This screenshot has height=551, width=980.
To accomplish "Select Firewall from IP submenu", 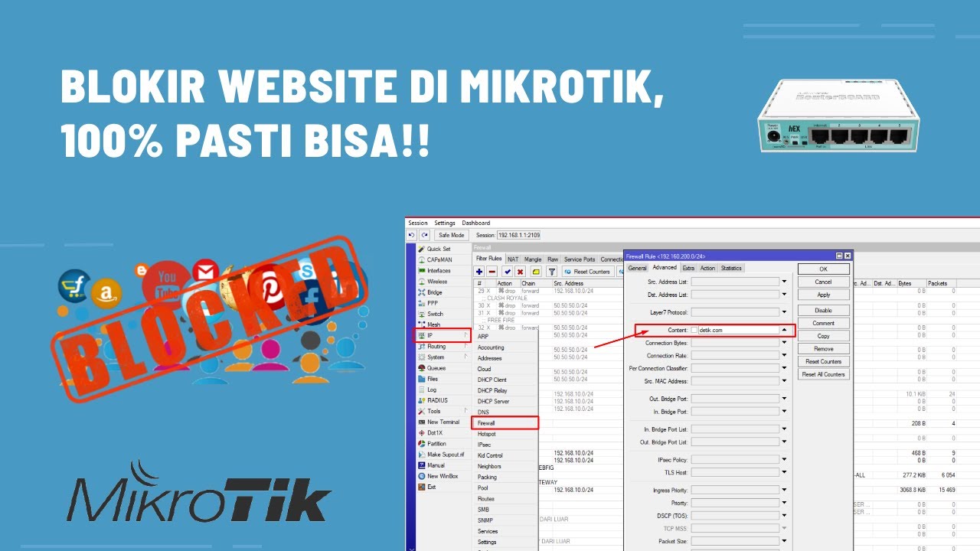I will pos(507,422).
